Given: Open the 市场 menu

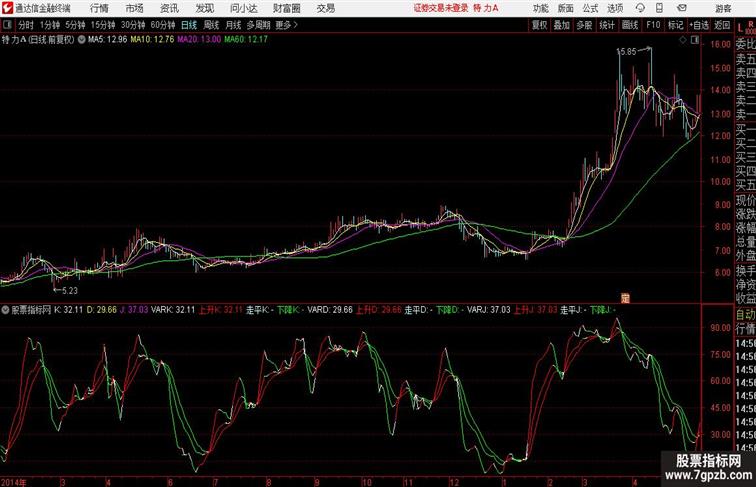Looking at the screenshot, I should click(x=135, y=8).
